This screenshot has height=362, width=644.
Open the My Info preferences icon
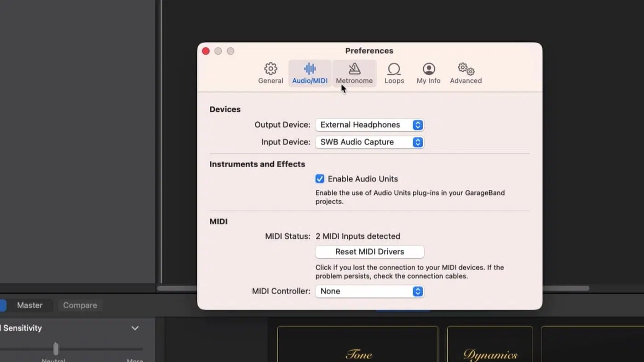[x=428, y=73]
